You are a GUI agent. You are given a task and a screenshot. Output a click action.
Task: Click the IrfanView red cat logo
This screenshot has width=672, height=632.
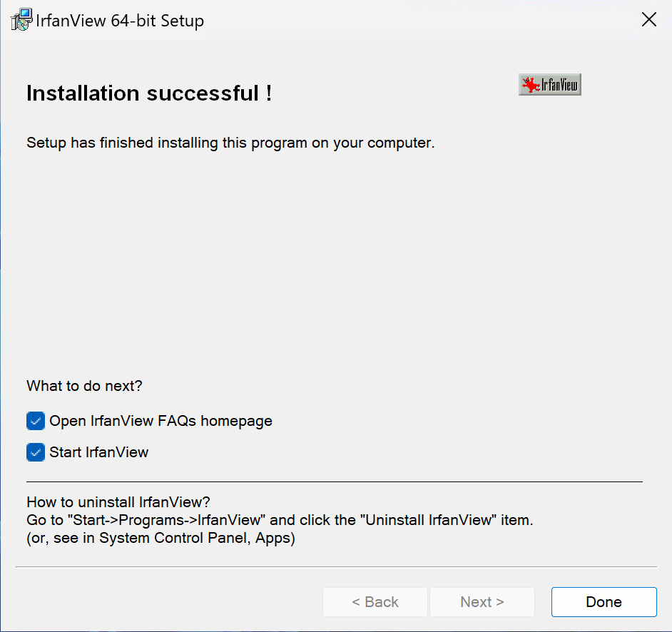[550, 84]
